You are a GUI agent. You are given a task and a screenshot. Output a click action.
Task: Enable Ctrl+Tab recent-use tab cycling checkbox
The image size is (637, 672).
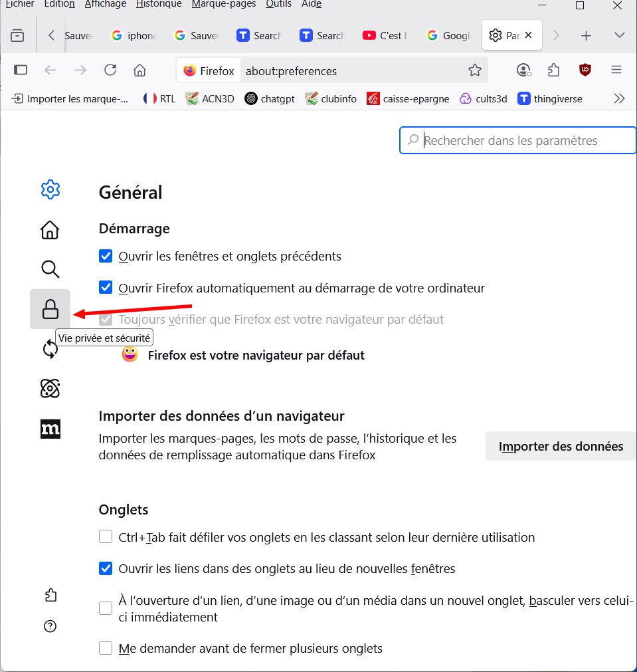[x=106, y=537]
